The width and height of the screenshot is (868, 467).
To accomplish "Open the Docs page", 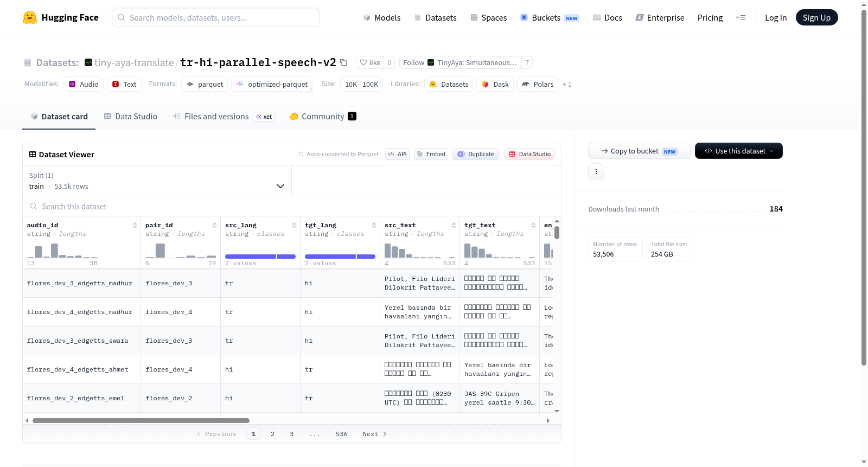I will [608, 17].
